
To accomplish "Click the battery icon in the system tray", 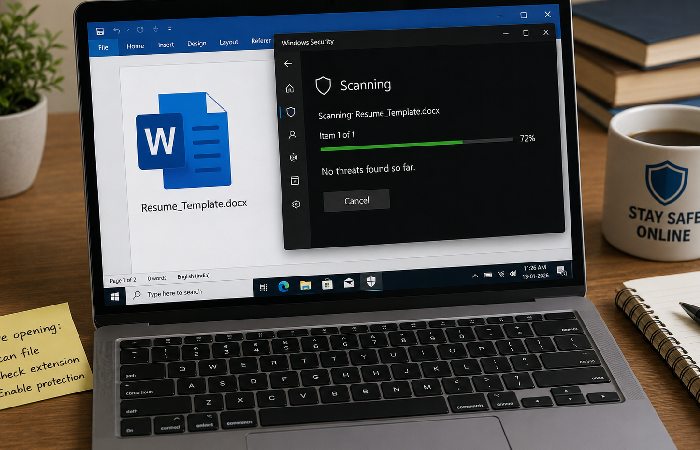I will pyautogui.click(x=488, y=275).
